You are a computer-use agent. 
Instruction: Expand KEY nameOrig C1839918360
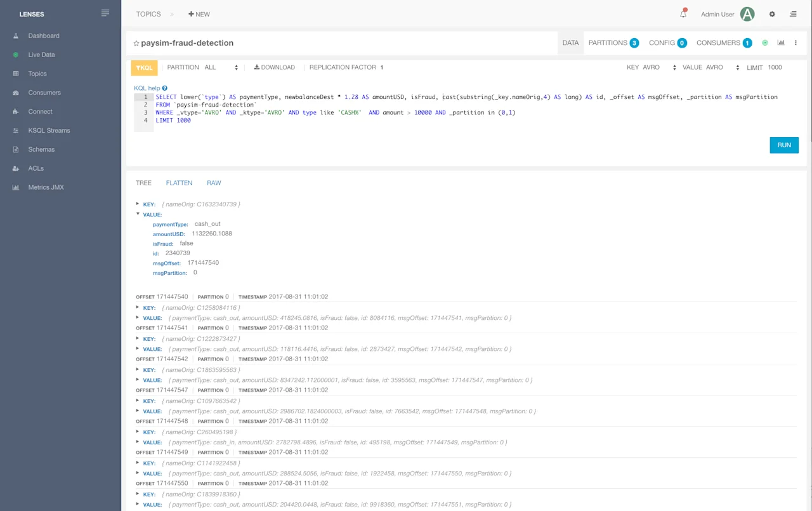pos(138,494)
